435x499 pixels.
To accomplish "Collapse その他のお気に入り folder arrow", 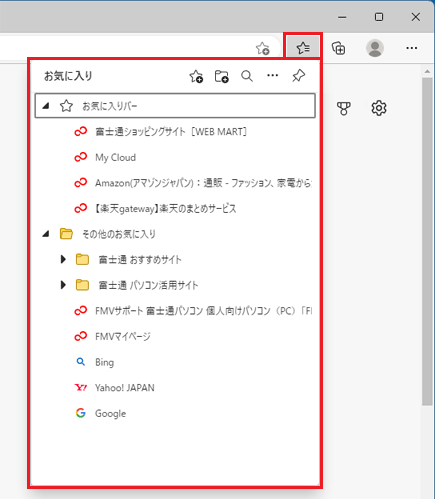I will click(46, 234).
